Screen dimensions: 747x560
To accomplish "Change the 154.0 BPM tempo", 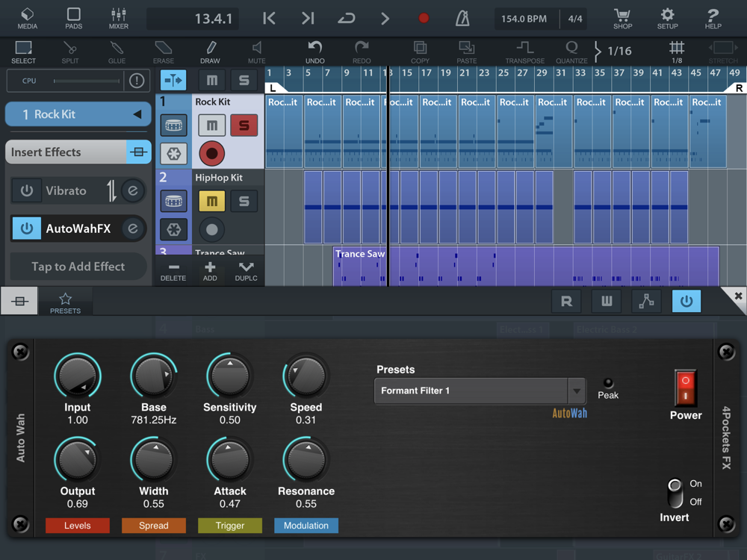I will pos(524,19).
